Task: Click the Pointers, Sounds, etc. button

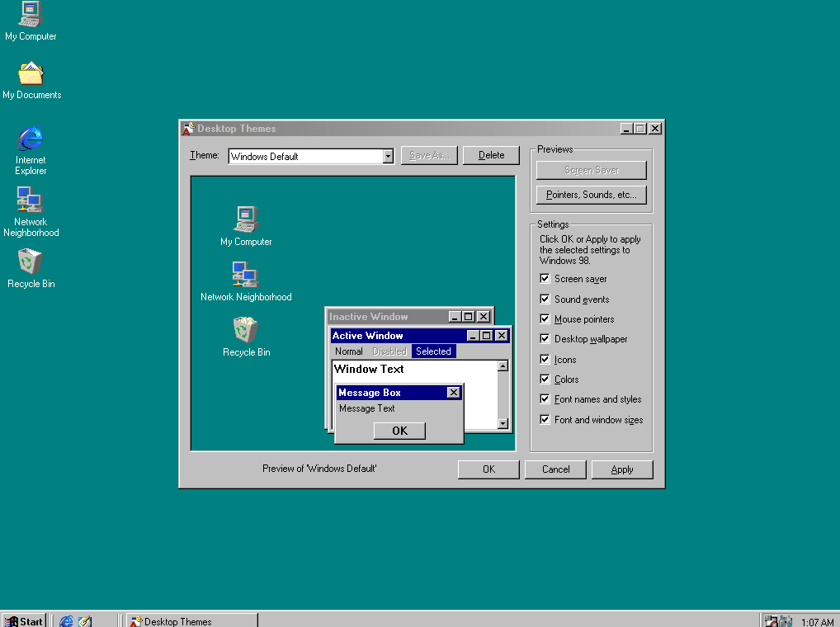Action: [591, 195]
